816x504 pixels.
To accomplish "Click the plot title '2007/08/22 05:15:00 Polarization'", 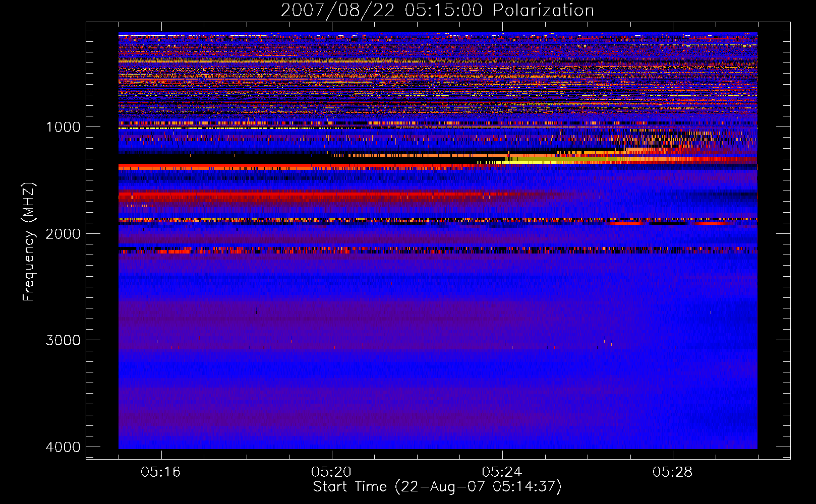I will click(437, 10).
